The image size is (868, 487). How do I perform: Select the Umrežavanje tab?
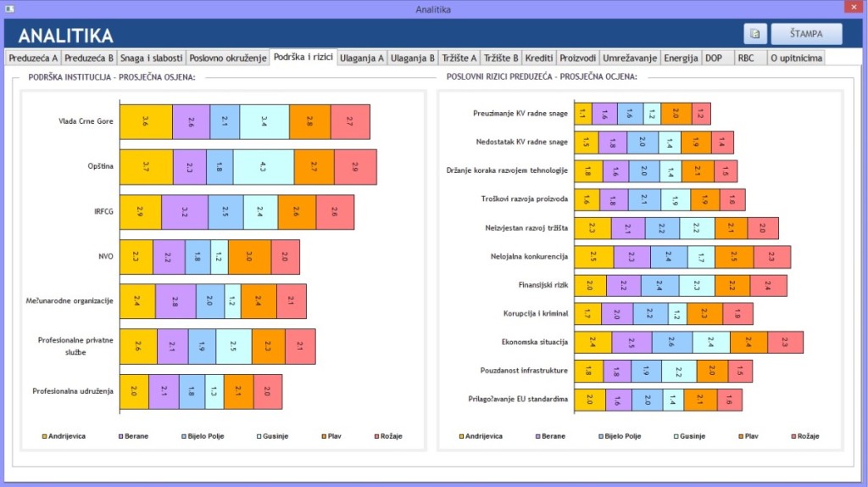tap(629, 59)
